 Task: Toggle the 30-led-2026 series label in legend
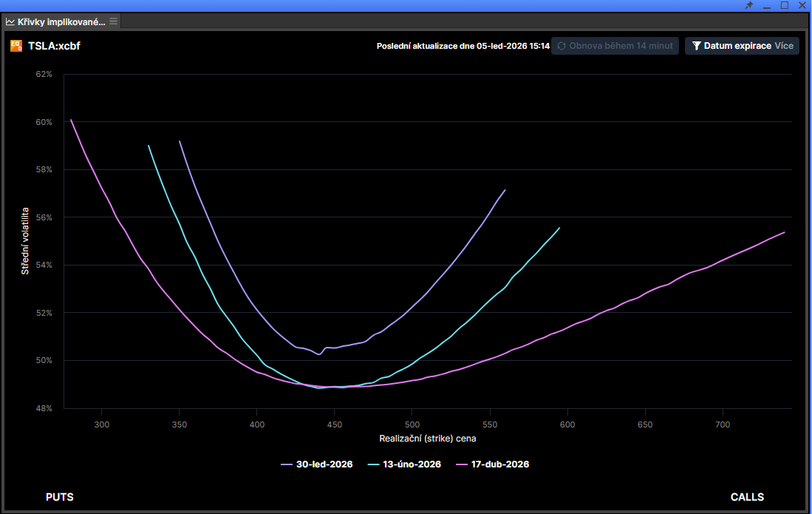324,464
